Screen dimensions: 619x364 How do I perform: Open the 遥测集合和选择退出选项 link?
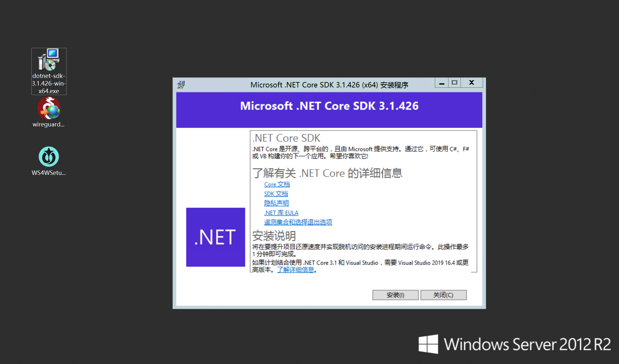pos(298,222)
